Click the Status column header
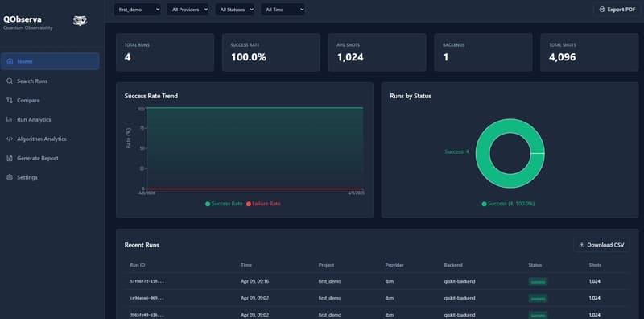The height and width of the screenshot is (319, 644). coord(535,265)
